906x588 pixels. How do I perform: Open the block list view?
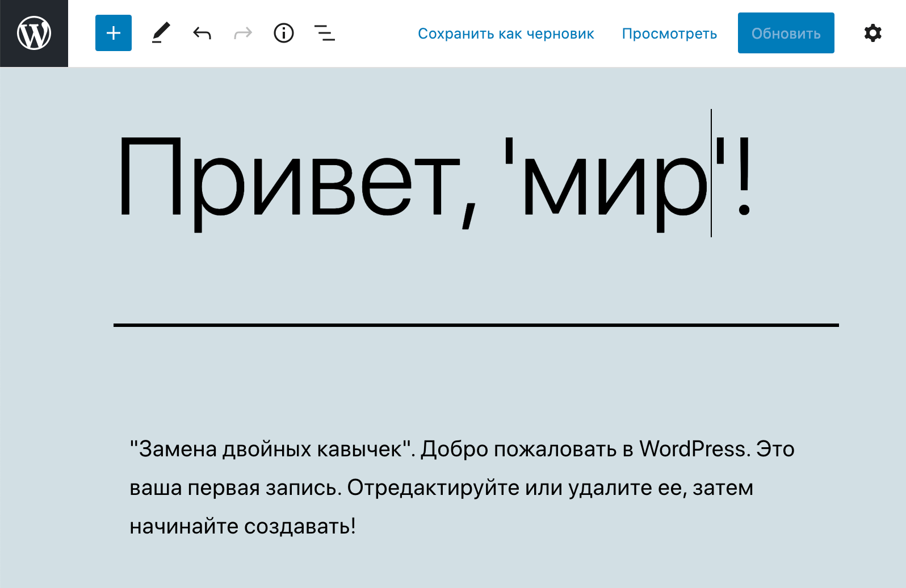[x=325, y=33]
